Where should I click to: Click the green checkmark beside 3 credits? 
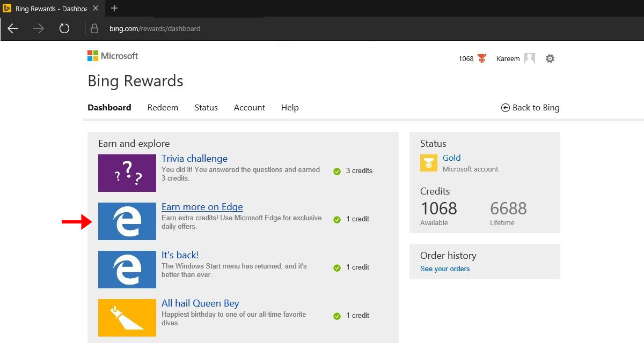[337, 171]
